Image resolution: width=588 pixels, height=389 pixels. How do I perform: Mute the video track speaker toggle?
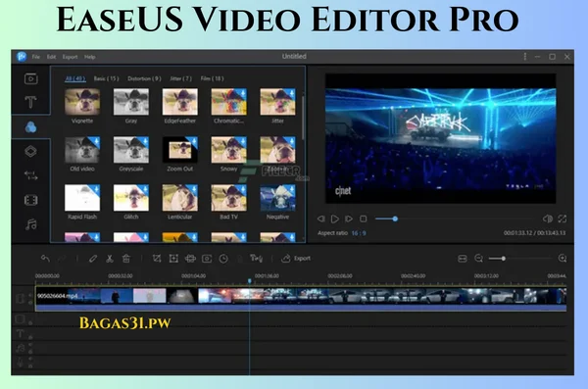point(30,295)
